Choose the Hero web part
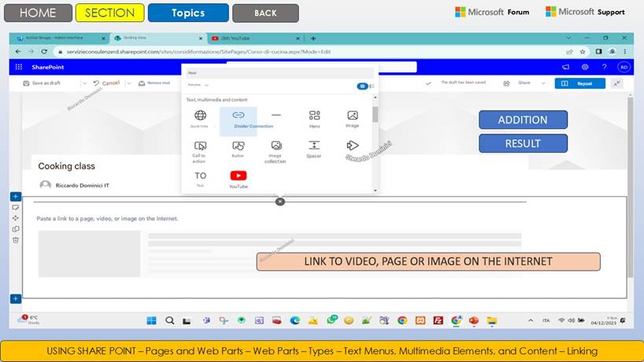Image resolution: width=644 pixels, height=362 pixels. (315, 119)
